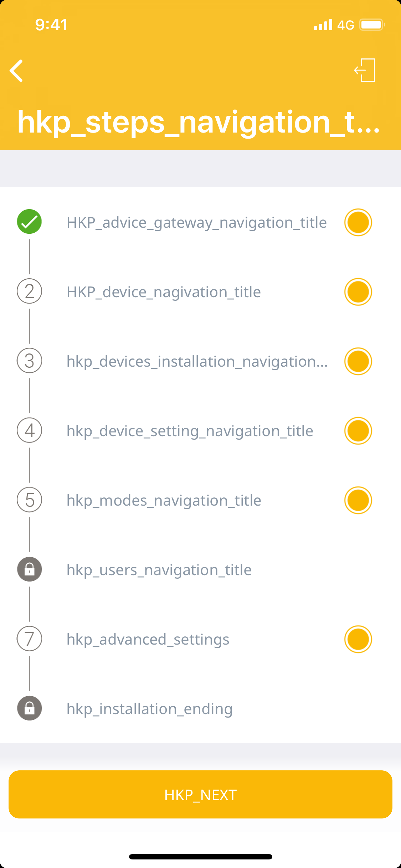The height and width of the screenshot is (868, 401).
Task: Tap the step 3 circle icon
Action: pyautogui.click(x=29, y=361)
